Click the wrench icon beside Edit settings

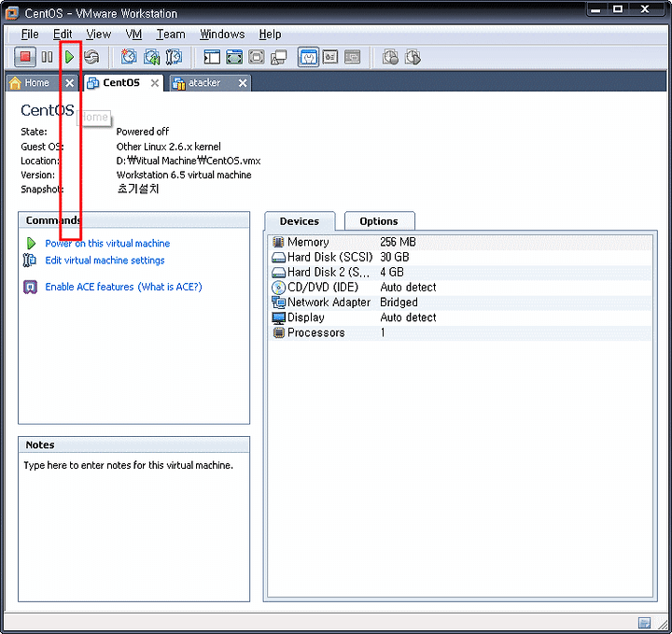(30, 261)
